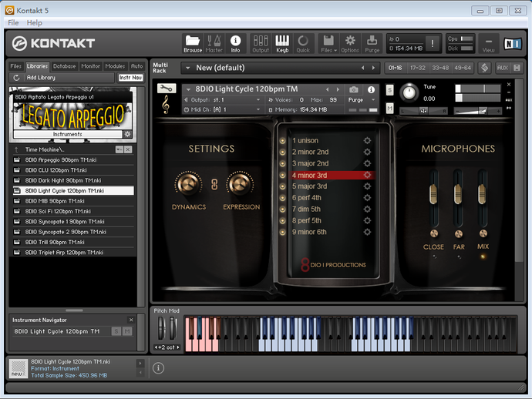Toggle the Info pane icon

point(235,43)
